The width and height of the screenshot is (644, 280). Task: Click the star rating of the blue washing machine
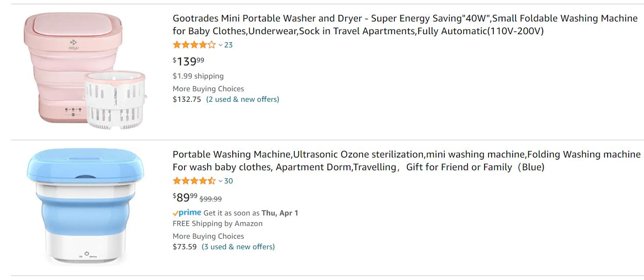(194, 181)
